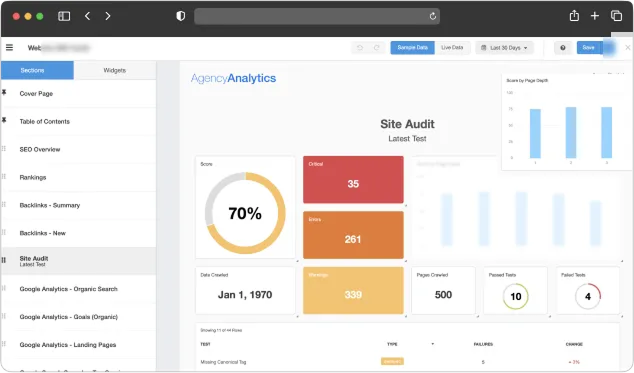
Task: Open the help question mark icon
Action: [562, 48]
